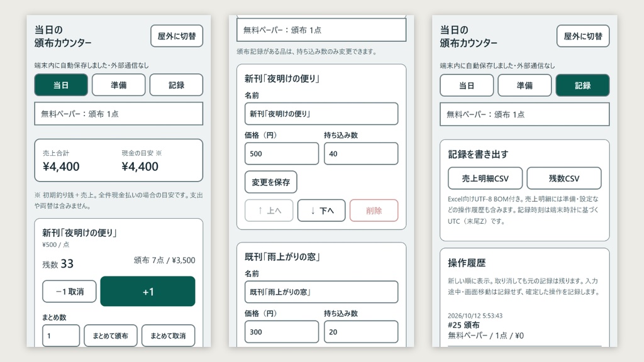Edit the price field showing 500
Screen dimensions: 644x362
pos(281,153)
